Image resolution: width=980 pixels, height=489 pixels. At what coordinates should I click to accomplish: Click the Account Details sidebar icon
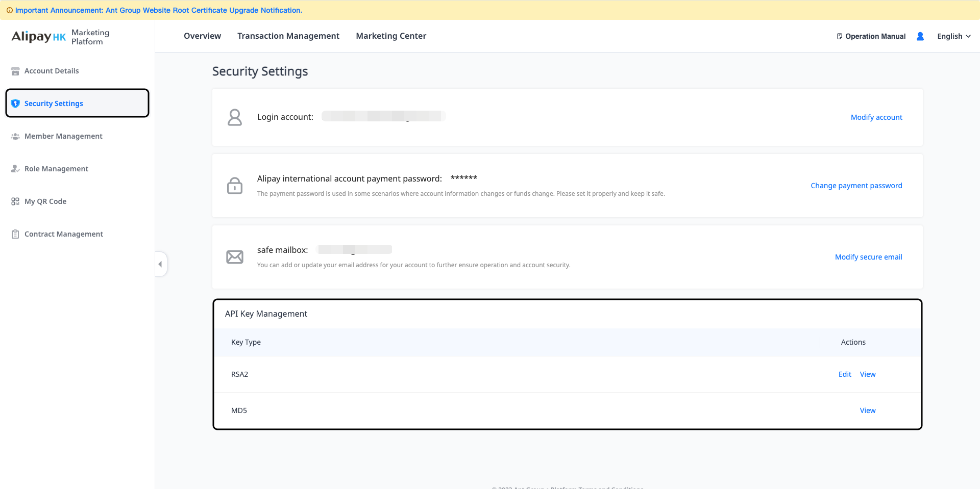(15, 71)
